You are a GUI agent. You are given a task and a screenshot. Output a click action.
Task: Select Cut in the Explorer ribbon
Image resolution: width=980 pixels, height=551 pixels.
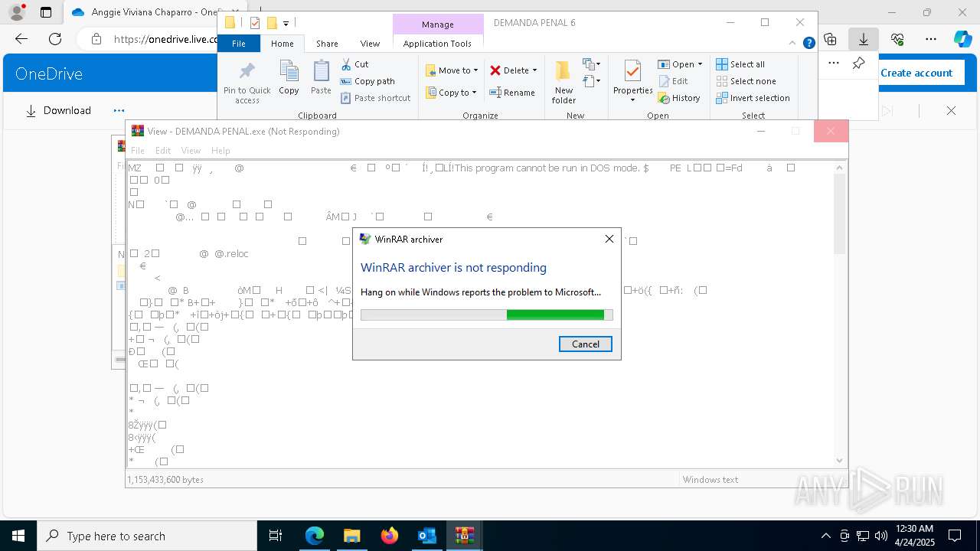coord(354,64)
